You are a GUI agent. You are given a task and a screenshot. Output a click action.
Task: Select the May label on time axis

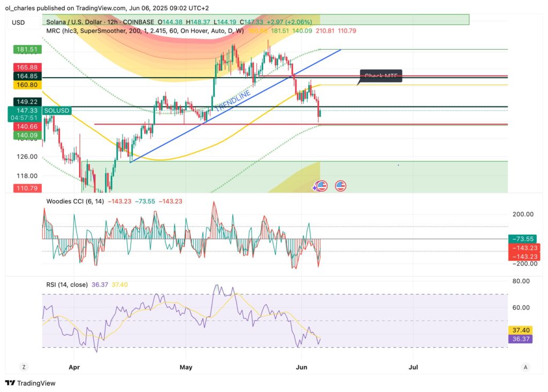[186, 367]
